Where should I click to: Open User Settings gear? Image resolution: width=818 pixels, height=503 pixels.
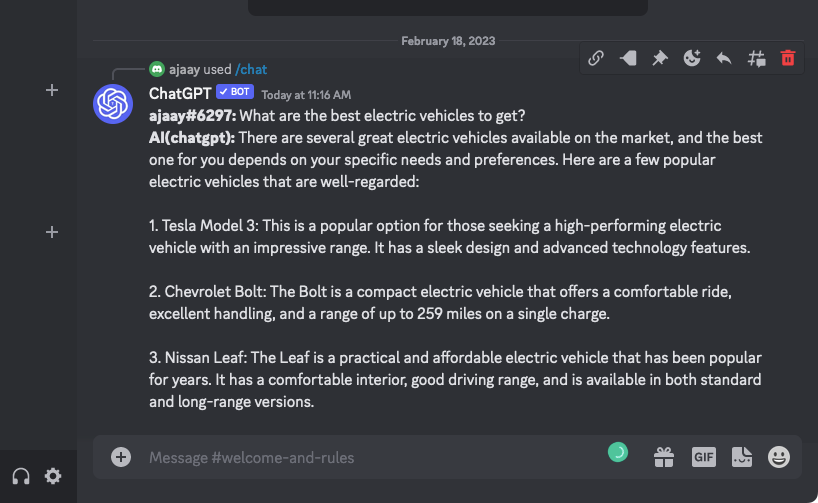pyautogui.click(x=53, y=476)
